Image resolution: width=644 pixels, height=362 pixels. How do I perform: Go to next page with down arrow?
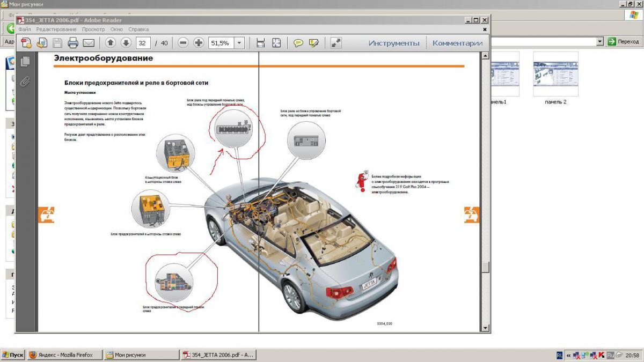pyautogui.click(x=126, y=43)
